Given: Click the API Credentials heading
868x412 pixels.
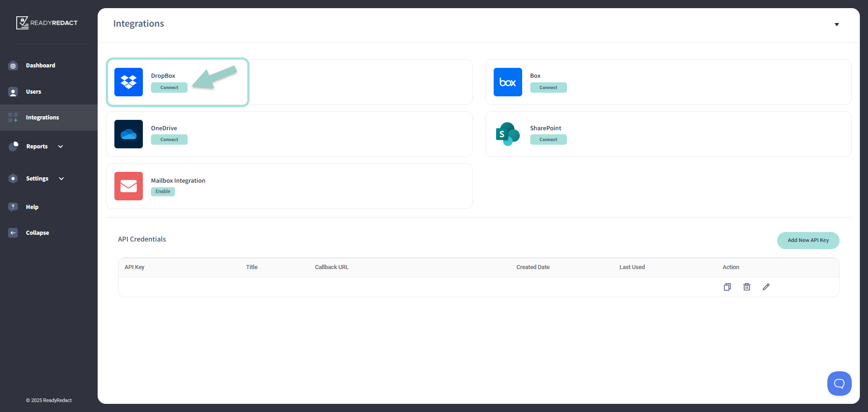Looking at the screenshot, I should pyautogui.click(x=142, y=239).
